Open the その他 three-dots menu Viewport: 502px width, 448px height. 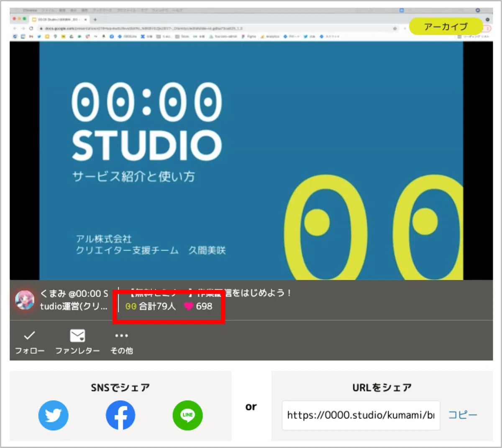(x=121, y=342)
